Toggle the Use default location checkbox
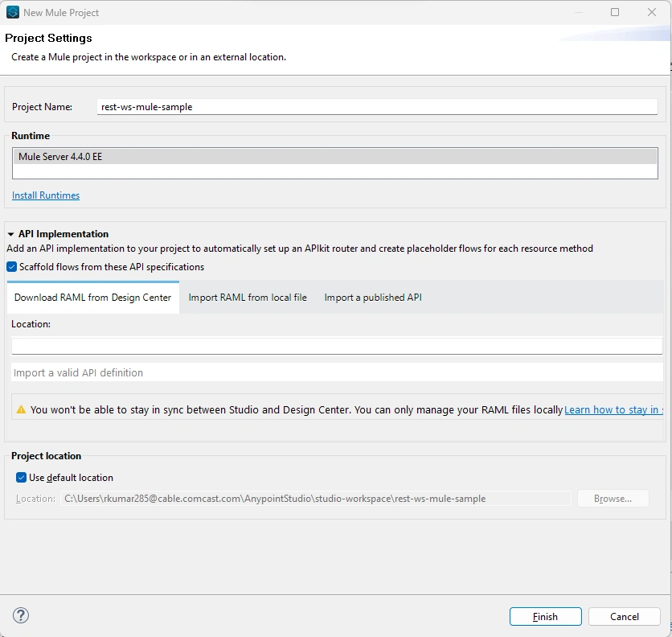 click(21, 478)
